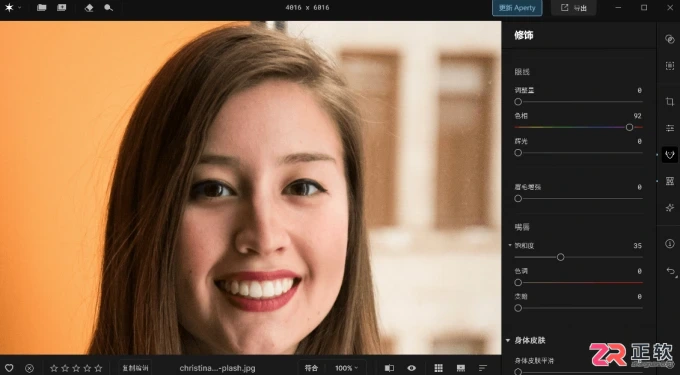Rate the photo three stars
The width and height of the screenshot is (680, 375).
[x=76, y=368]
